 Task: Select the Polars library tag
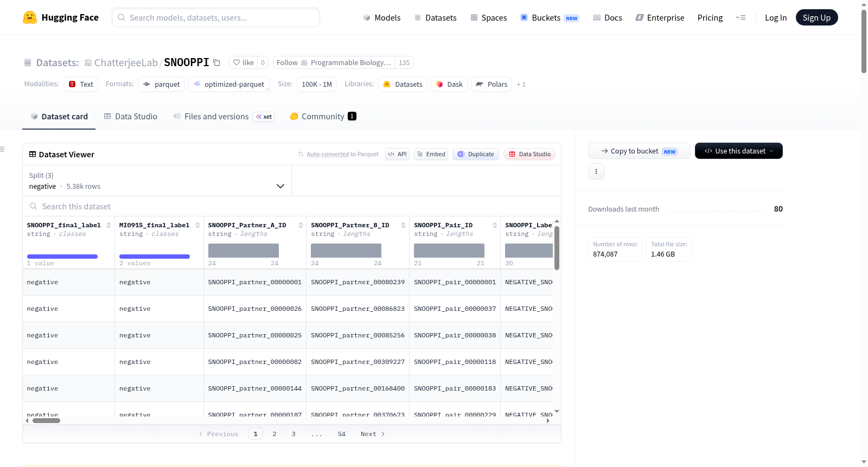coord(492,84)
